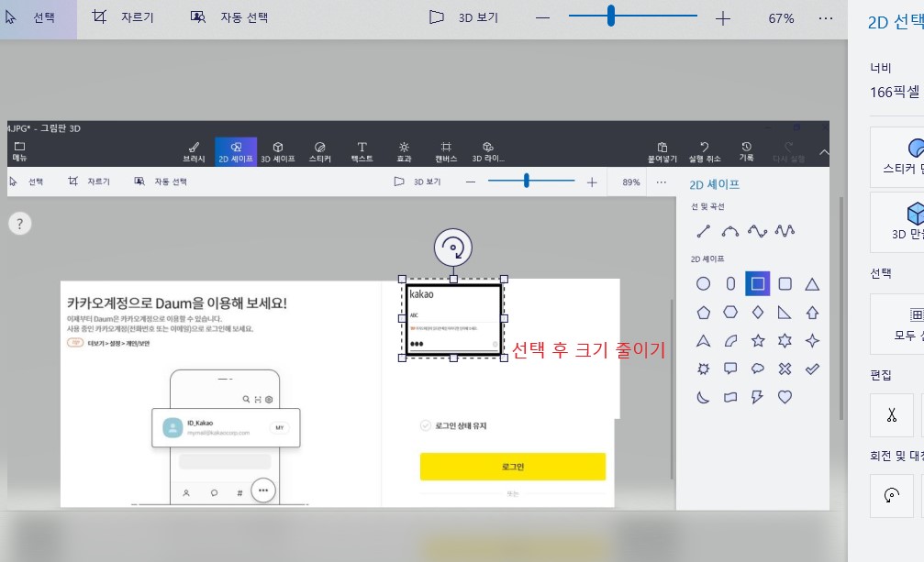
Task: Click the embedded toolbar's three-dot more button
Action: pos(662,182)
